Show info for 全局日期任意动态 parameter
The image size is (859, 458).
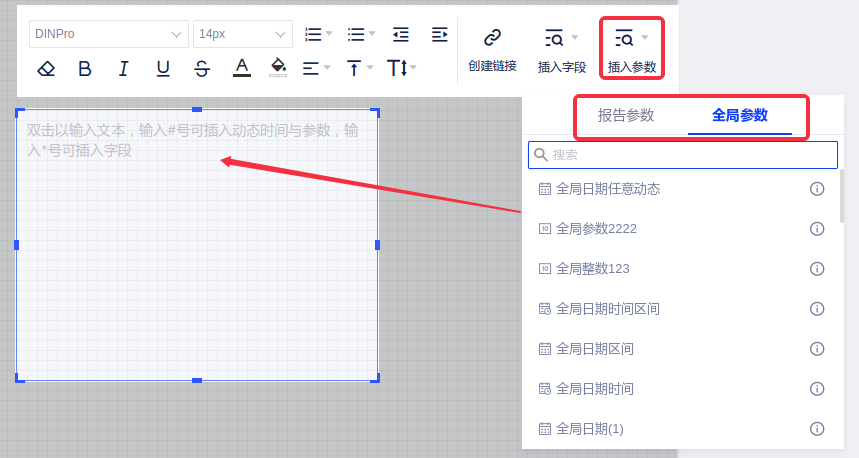click(x=817, y=189)
